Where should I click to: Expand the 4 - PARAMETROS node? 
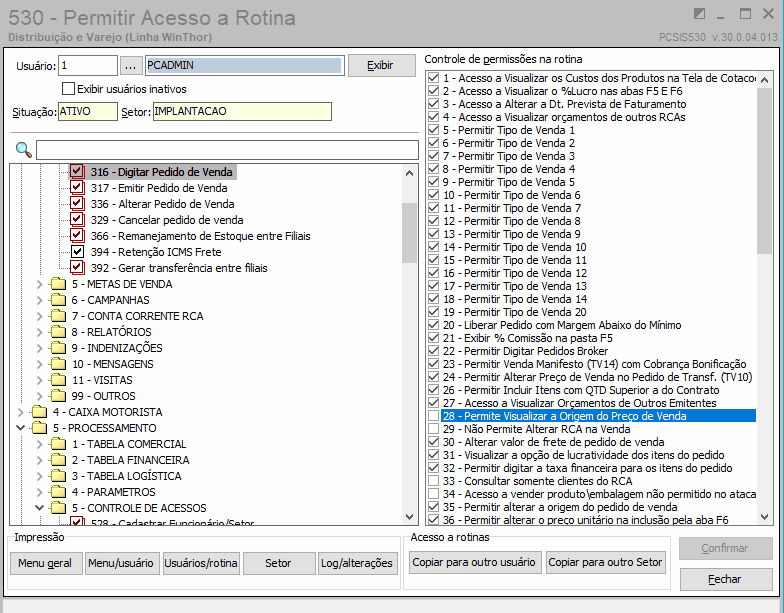[x=40, y=492]
